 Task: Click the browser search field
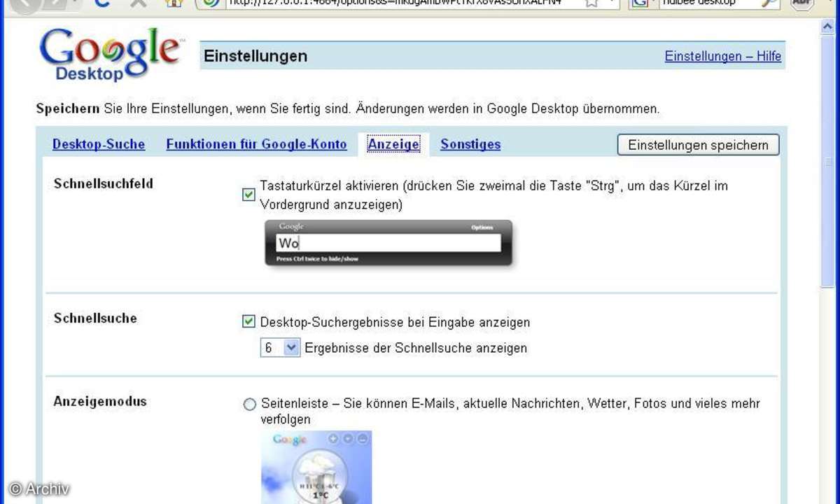(x=710, y=3)
